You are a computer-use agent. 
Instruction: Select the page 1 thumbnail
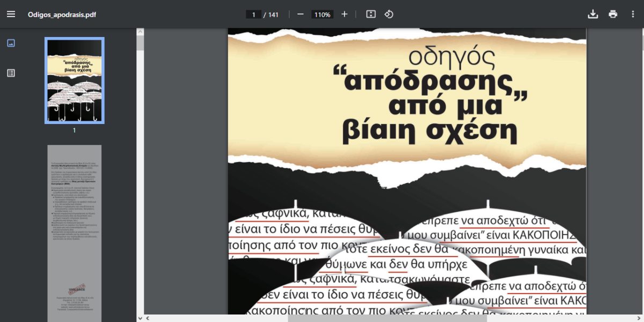75,80
